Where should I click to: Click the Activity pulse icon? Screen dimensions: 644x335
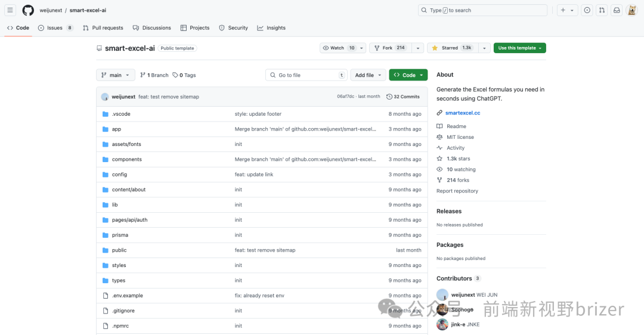[x=439, y=148]
